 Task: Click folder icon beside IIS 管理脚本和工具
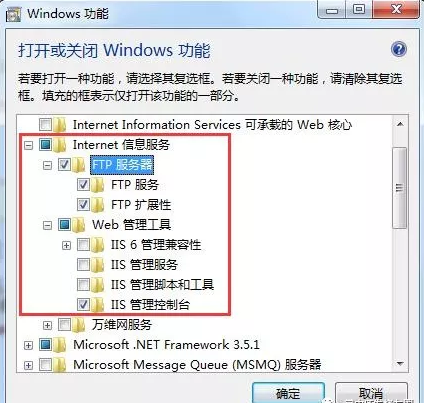click(x=97, y=285)
